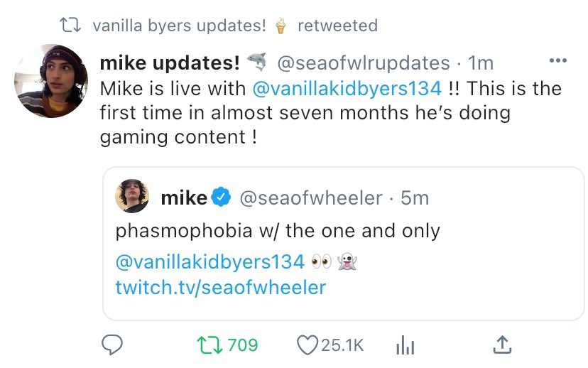The height and width of the screenshot is (368, 588).
Task: Open the @vanillakidbyers134 mention in main tweet
Action: pos(347,89)
